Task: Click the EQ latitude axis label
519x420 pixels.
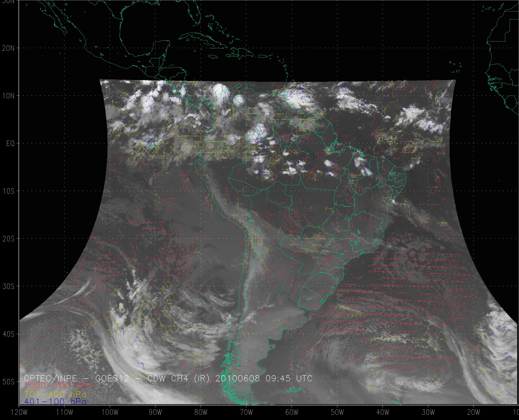Action: pos(10,144)
